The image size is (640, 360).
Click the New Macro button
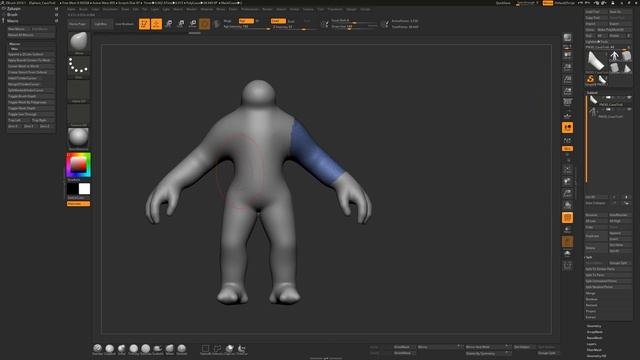tap(18, 29)
